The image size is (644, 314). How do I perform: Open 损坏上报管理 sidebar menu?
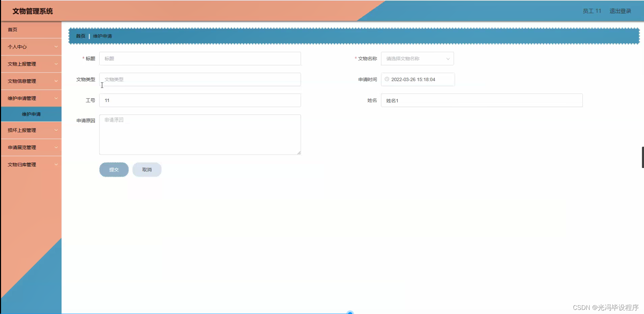(x=31, y=130)
